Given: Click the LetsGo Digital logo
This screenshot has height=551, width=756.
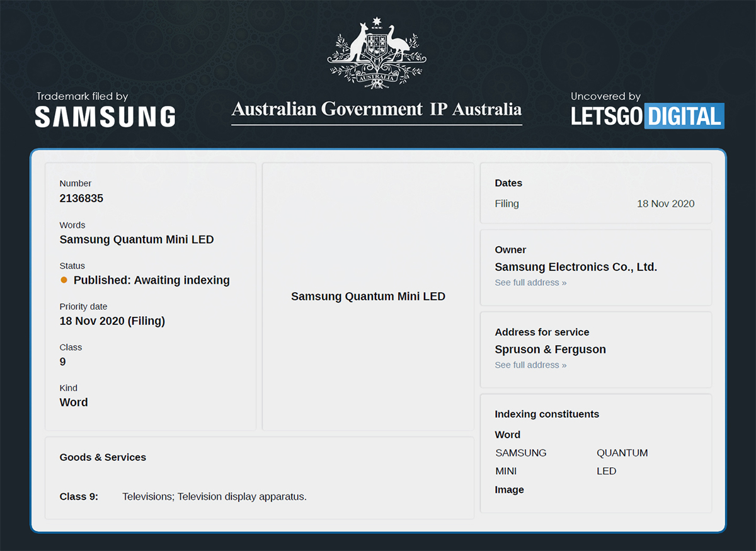Looking at the screenshot, I should [647, 116].
